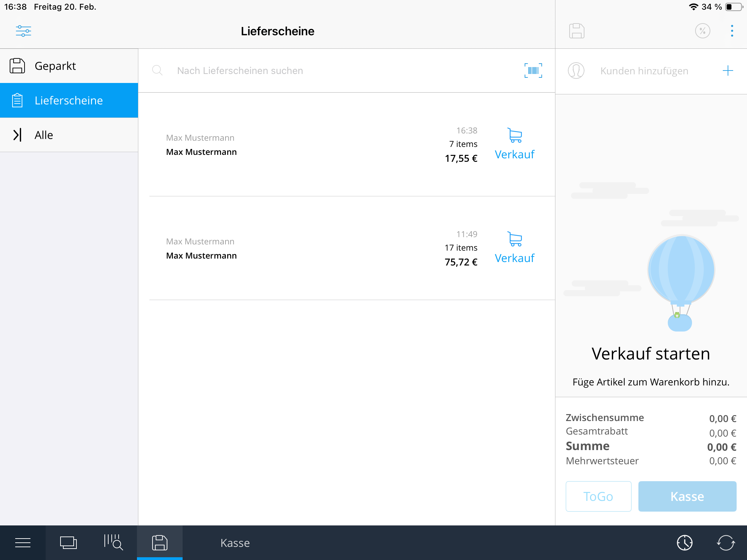Image resolution: width=747 pixels, height=560 pixels.
Task: Open the percent discount icon
Action: point(702,31)
